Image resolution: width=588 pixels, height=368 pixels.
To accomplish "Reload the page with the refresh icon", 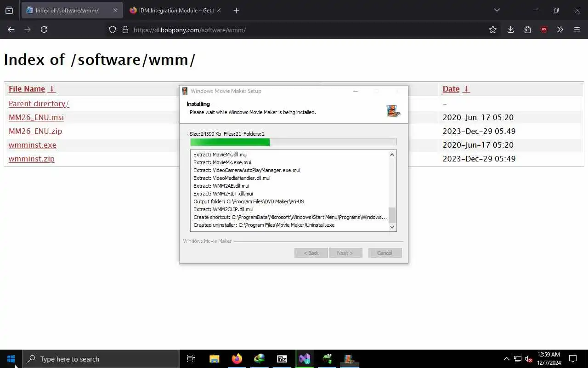I will [44, 29].
